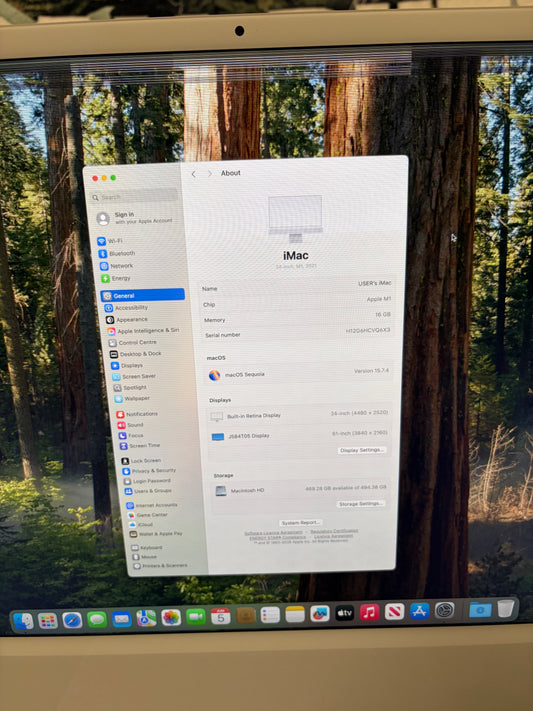
Task: Open Messages from the Dock
Action: pos(97,619)
